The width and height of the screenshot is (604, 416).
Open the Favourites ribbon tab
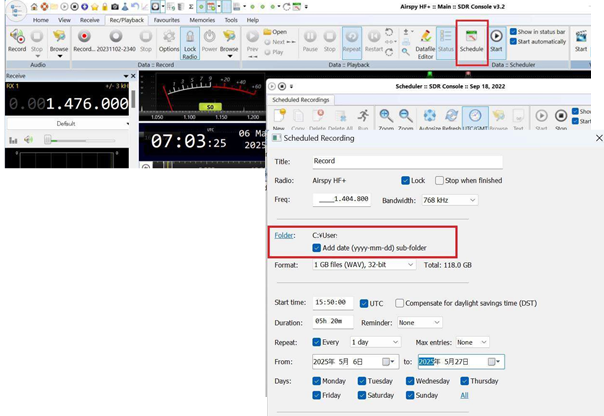(x=167, y=19)
